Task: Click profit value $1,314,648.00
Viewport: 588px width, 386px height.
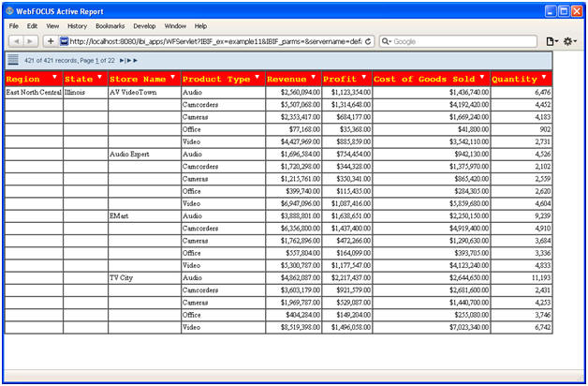Action: click(x=351, y=104)
